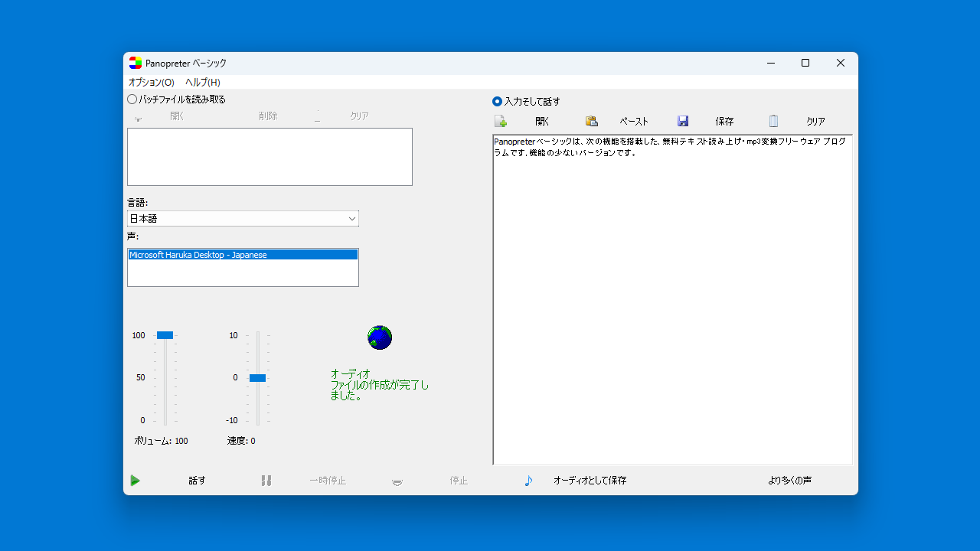
Task: Click the clear document icon beside クリア
Action: pos(773,121)
